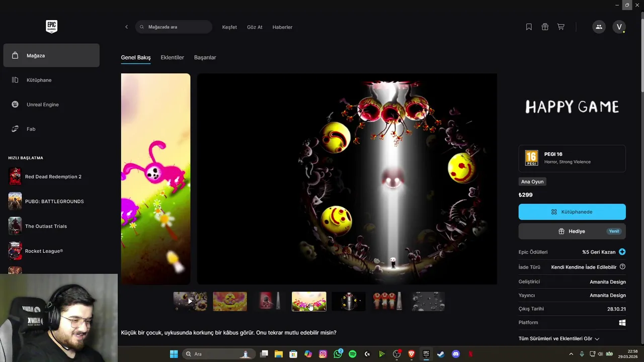Select the black circle scene thumbnail
The height and width of the screenshot is (362, 644).
tap(349, 302)
